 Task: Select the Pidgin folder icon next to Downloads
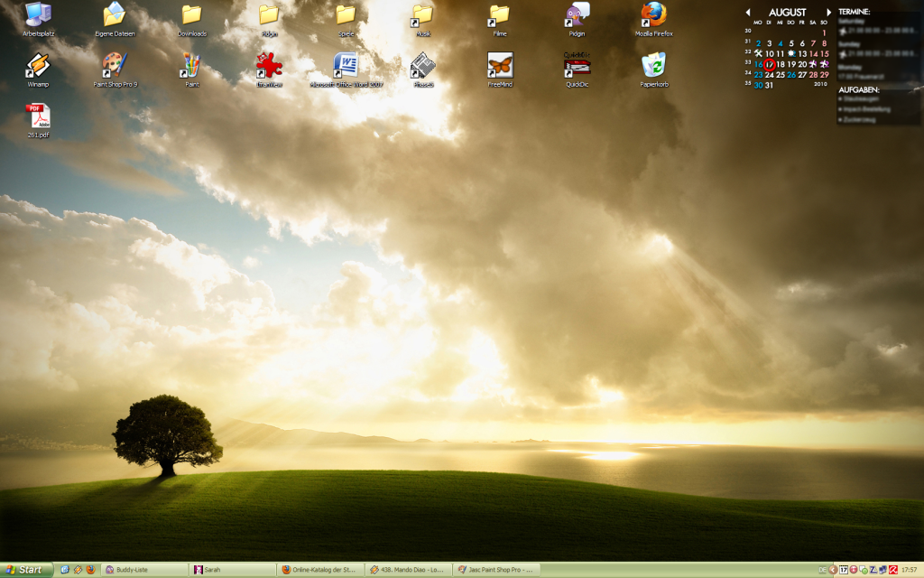[269, 20]
